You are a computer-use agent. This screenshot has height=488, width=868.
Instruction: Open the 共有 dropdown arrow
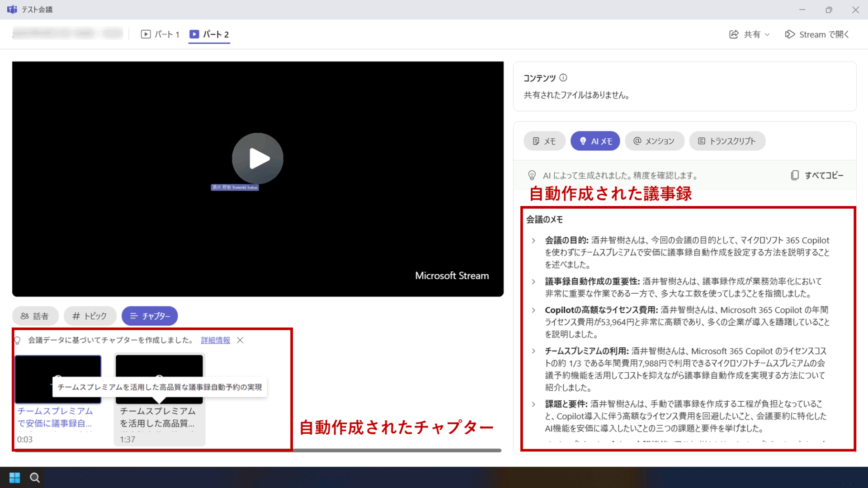767,34
